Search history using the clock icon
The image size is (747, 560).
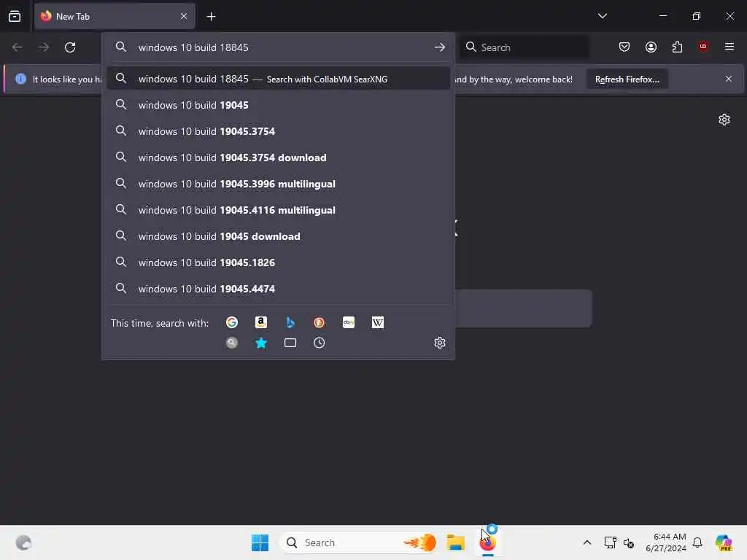[x=320, y=343]
